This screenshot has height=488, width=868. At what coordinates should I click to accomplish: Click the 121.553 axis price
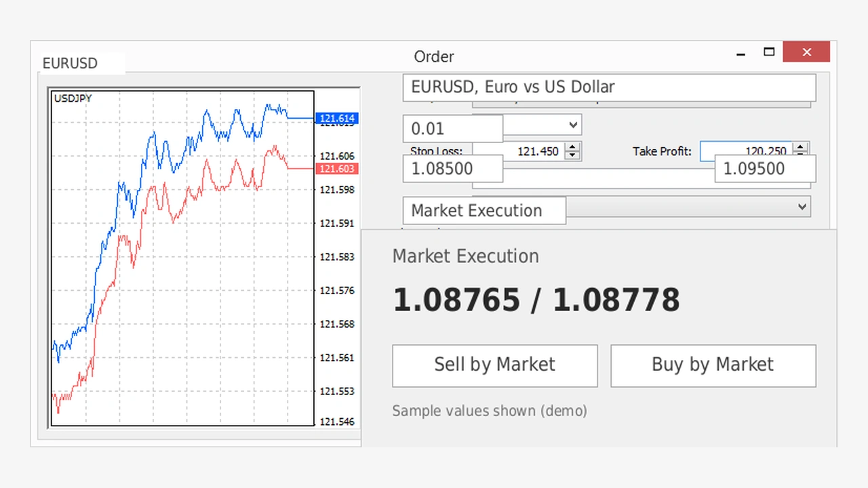337,391
